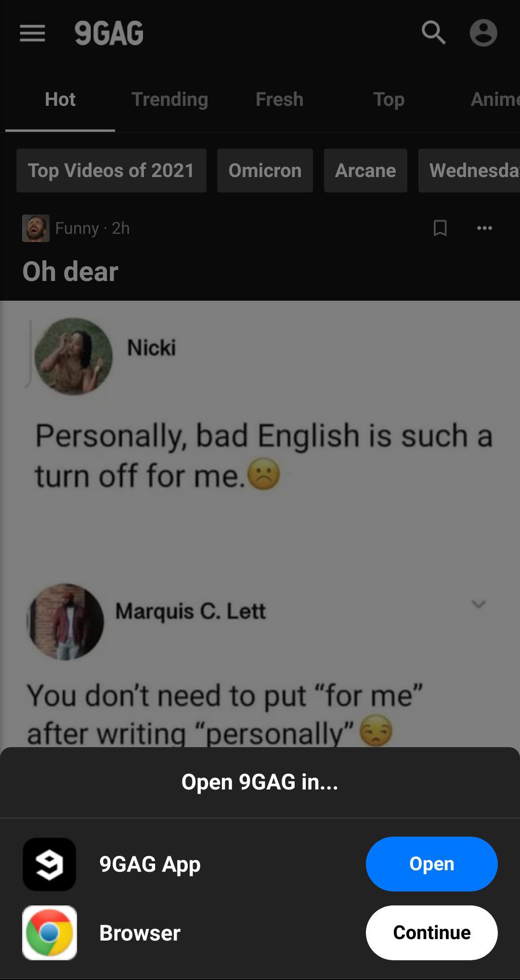Open the post's three-dot options menu

click(x=484, y=228)
